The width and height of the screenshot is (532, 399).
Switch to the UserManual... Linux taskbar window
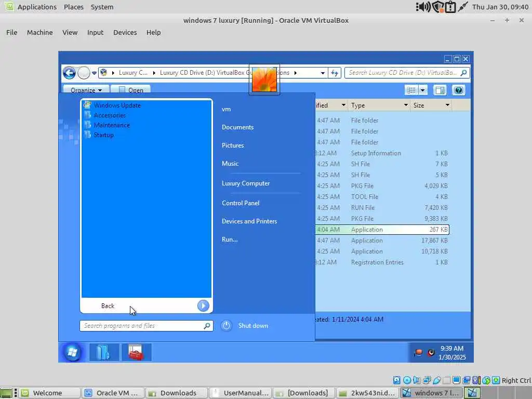pyautogui.click(x=241, y=393)
